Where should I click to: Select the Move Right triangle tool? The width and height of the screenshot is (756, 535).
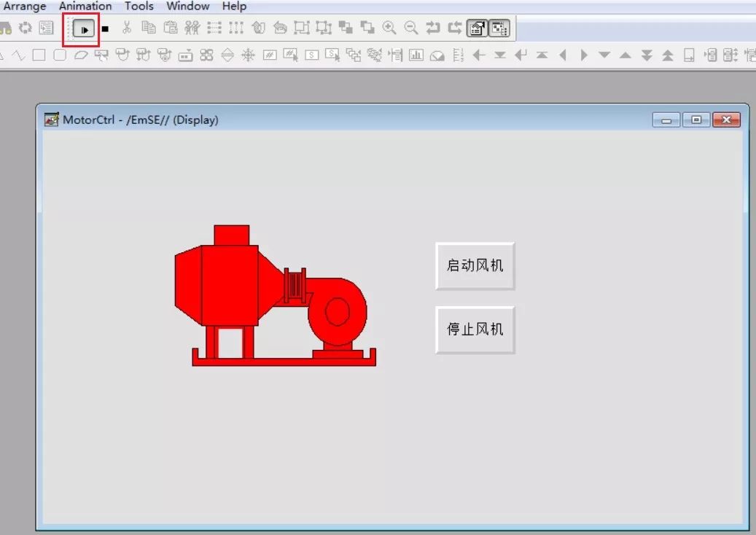583,55
